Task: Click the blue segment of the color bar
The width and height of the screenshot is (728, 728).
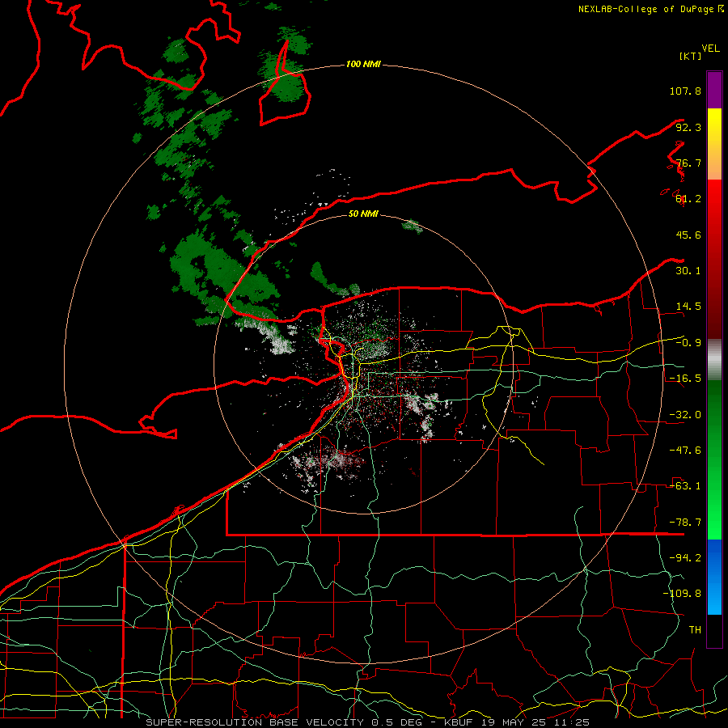Action: point(714,577)
